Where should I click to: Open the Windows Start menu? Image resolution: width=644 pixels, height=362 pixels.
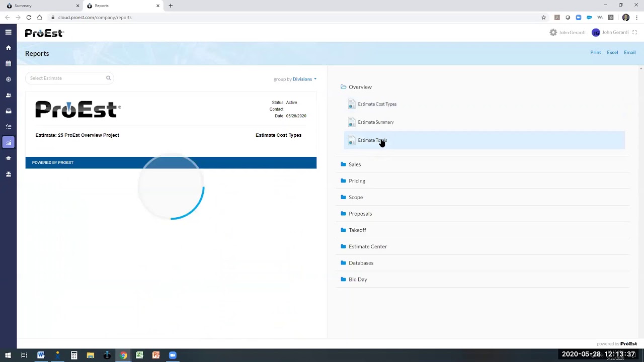(8, 355)
